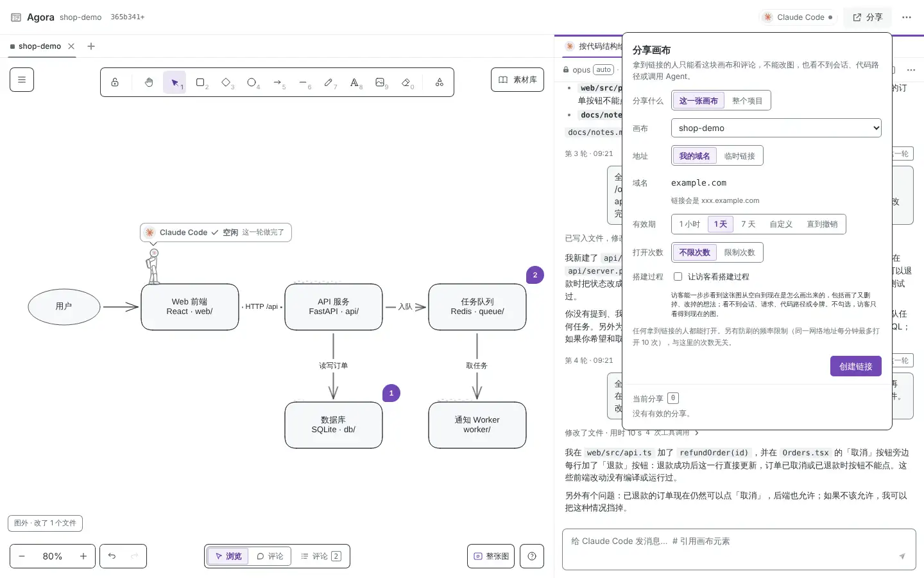Focus the Claude Code message input
Screen dimensions: 924x578
(x=739, y=549)
